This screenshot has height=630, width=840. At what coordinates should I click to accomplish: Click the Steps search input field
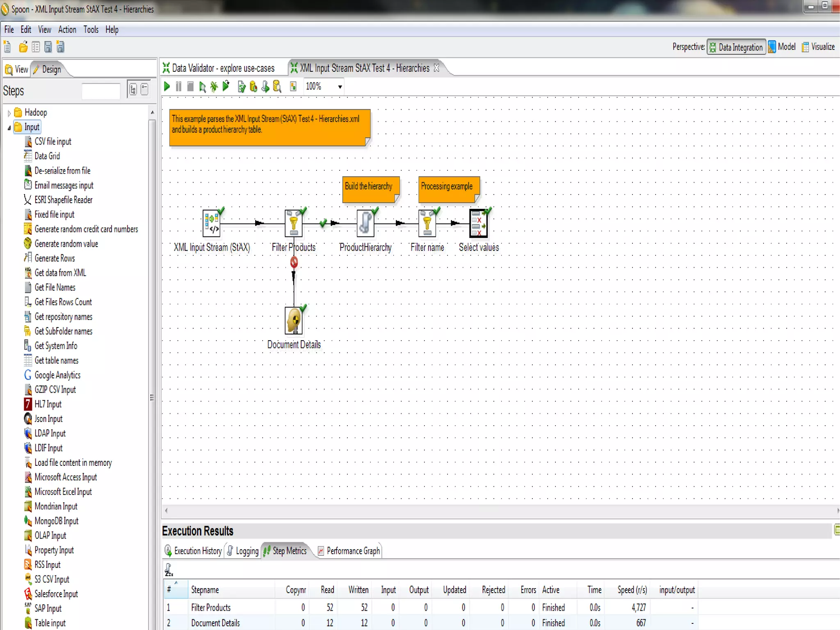pyautogui.click(x=101, y=91)
